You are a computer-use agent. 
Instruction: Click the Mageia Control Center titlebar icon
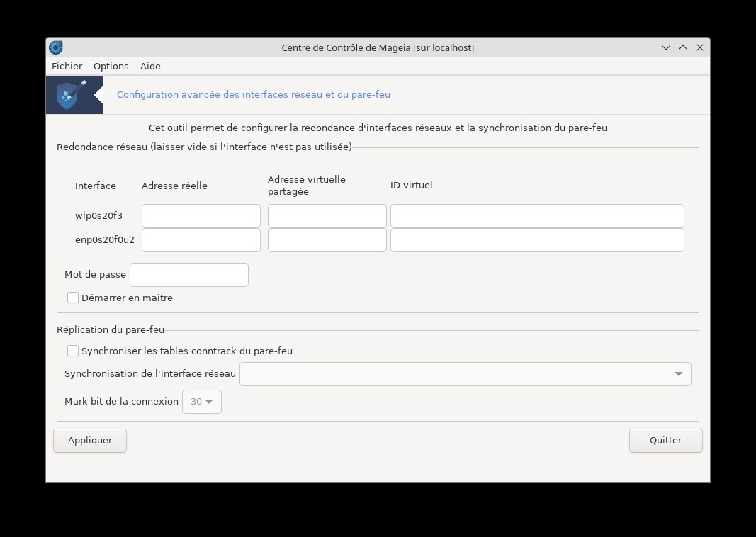click(x=56, y=47)
